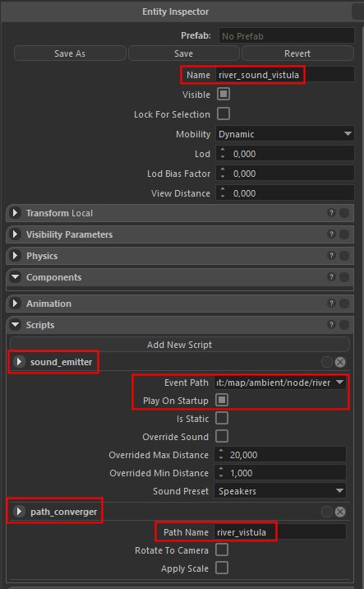Open the Mobility dropdown set to Dynamic

pyautogui.click(x=285, y=134)
